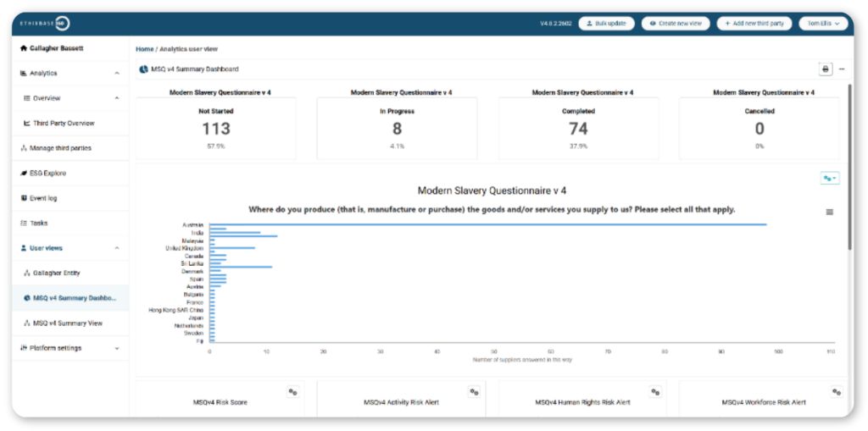
Task: Click gears icon on MSQv4 Workforce Risk Alert
Action: pos(837,392)
